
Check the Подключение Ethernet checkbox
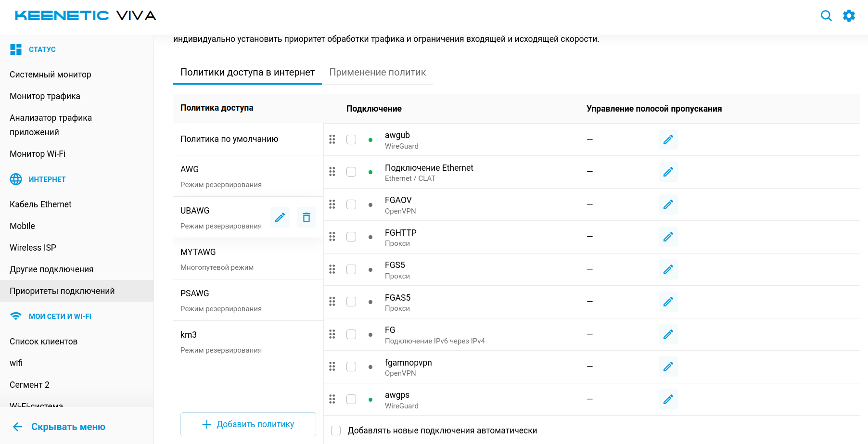[x=351, y=172]
